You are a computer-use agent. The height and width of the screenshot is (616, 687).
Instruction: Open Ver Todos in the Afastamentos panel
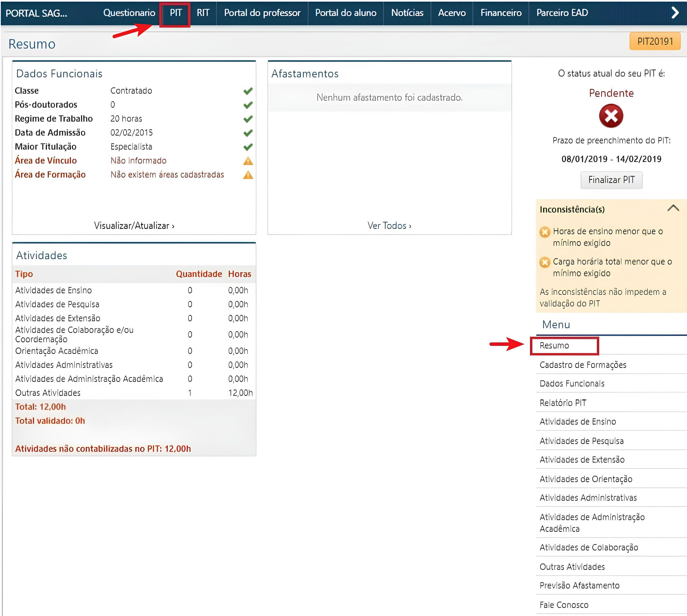[389, 225]
